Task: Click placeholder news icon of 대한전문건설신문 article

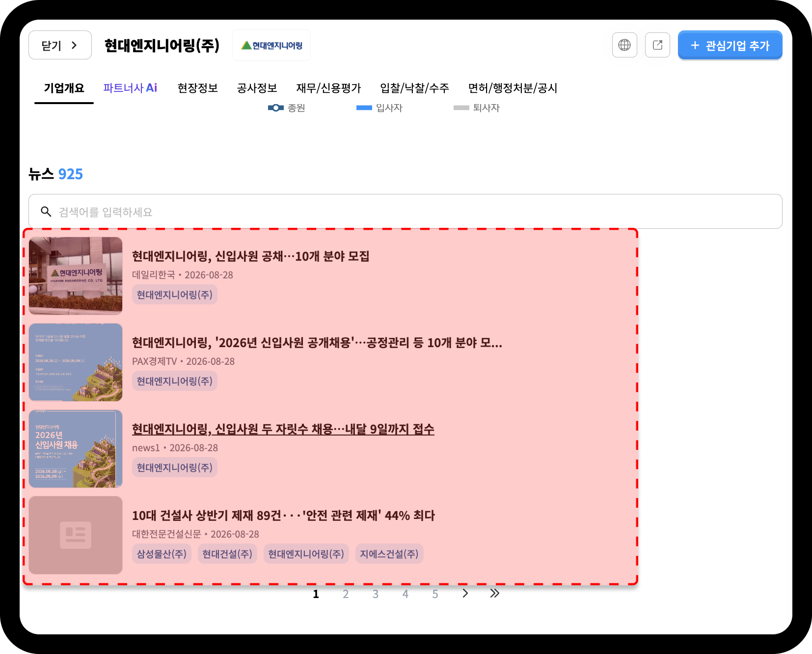Action: coord(76,535)
